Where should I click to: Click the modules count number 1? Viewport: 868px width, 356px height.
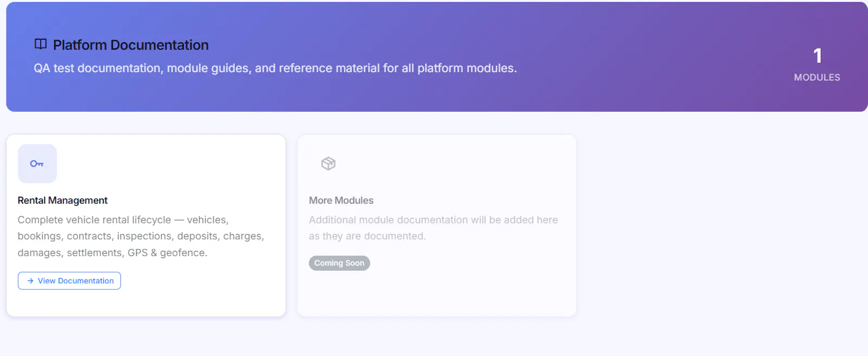[818, 55]
